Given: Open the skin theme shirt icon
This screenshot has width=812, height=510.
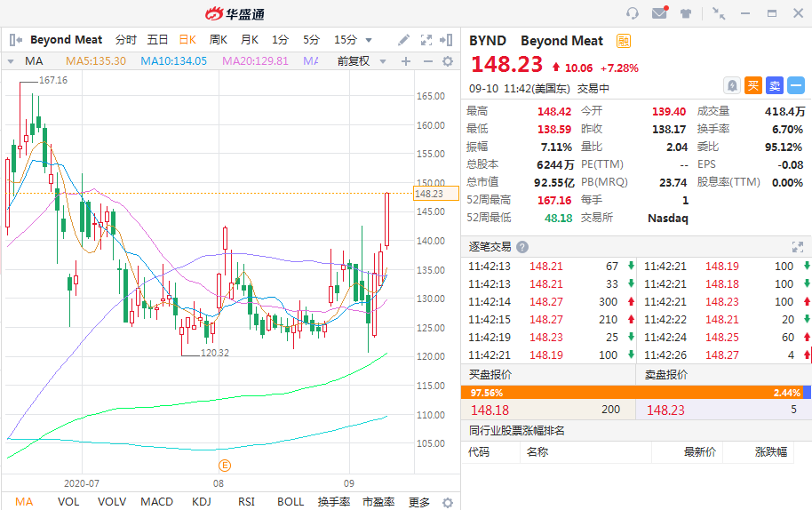Looking at the screenshot, I should 686,13.
